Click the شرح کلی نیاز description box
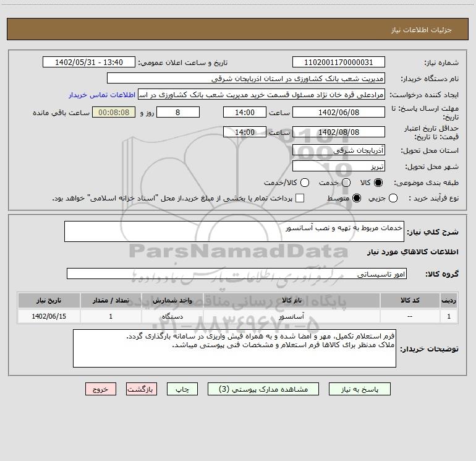 coord(234,231)
